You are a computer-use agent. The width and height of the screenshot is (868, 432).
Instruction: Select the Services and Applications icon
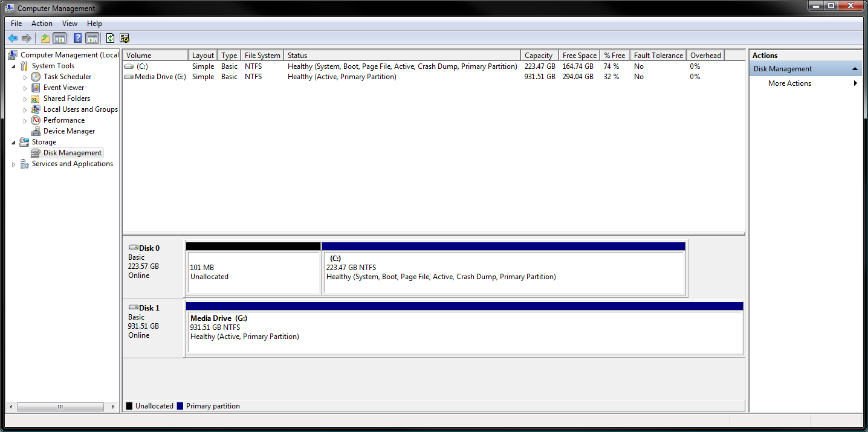pyautogui.click(x=24, y=164)
